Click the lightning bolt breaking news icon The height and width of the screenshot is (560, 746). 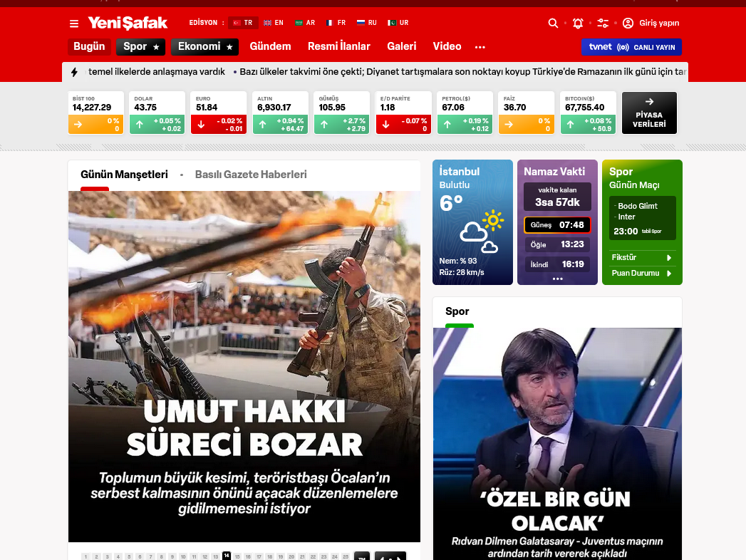coord(74,72)
